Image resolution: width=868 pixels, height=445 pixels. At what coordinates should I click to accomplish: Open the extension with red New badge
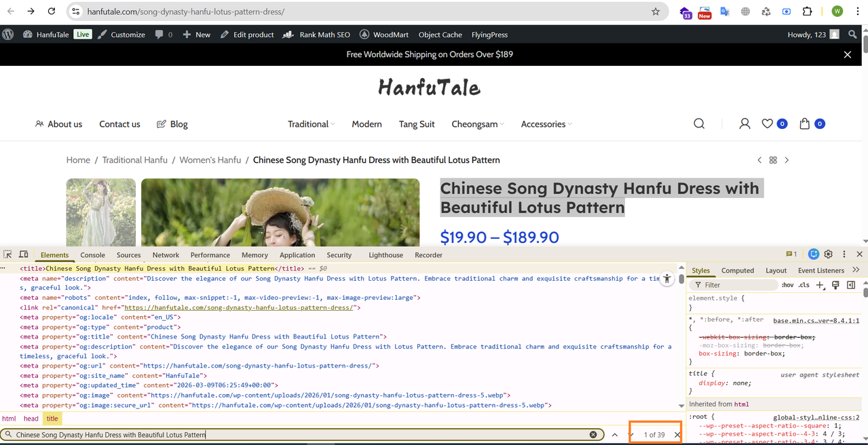(x=704, y=12)
